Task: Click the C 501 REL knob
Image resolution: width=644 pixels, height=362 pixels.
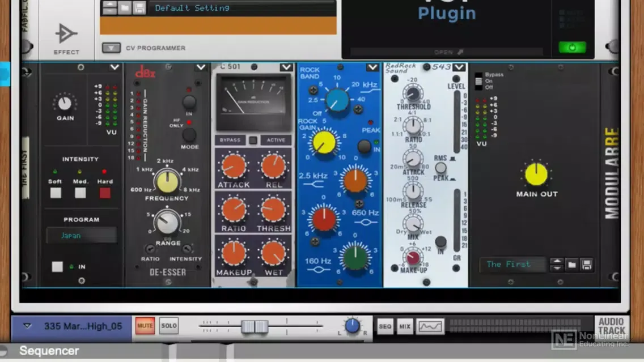Action: coord(273,166)
